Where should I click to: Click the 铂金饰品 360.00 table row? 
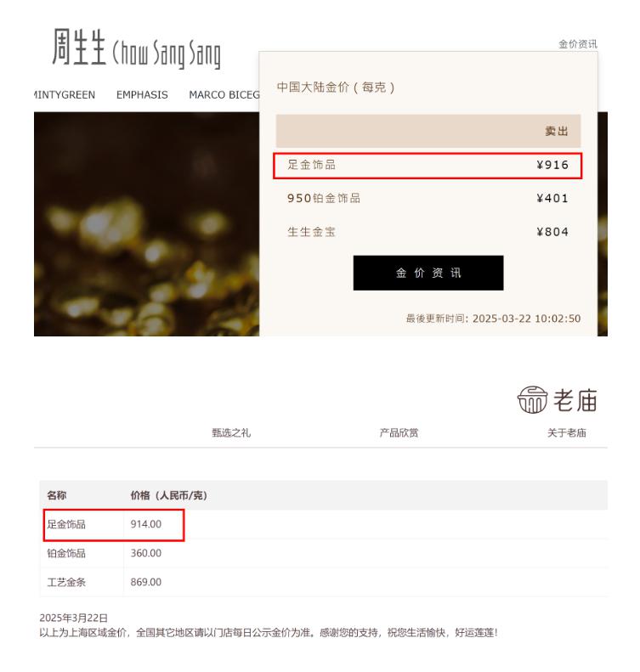(x=324, y=553)
